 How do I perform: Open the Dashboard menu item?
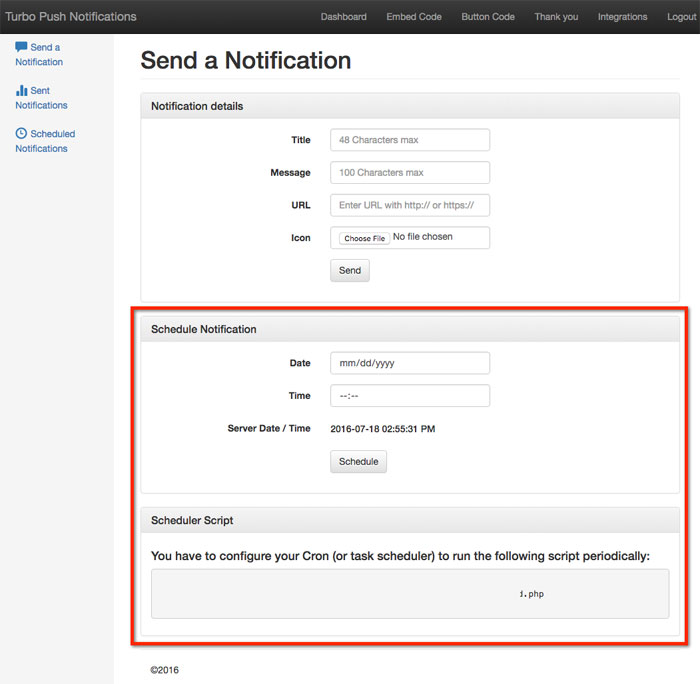coord(343,17)
